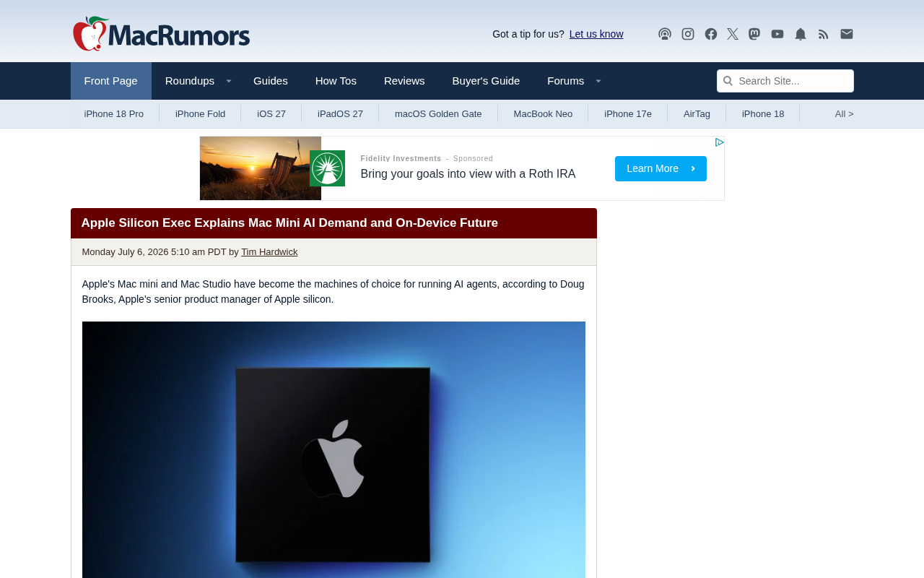Show all topics via All >
Image resolution: width=924 pixels, height=578 pixels.
pyautogui.click(x=844, y=113)
